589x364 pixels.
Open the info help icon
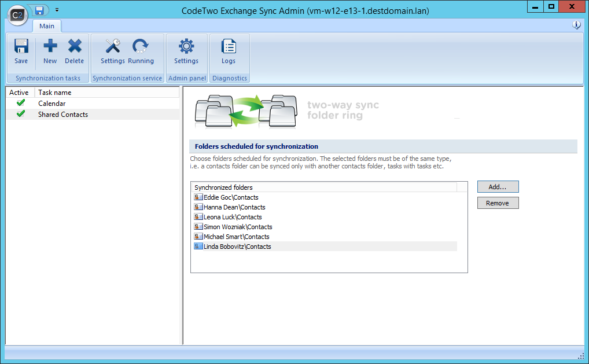pyautogui.click(x=576, y=25)
